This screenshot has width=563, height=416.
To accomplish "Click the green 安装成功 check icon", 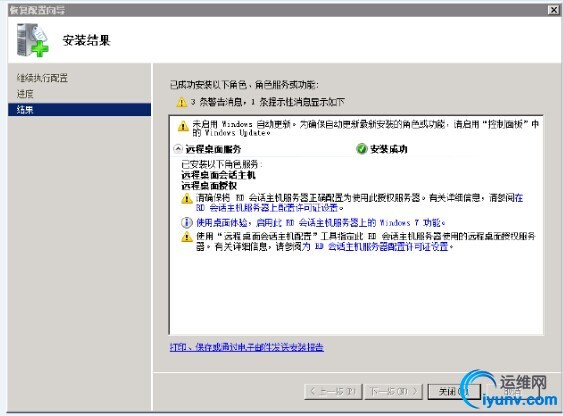I will [x=362, y=149].
